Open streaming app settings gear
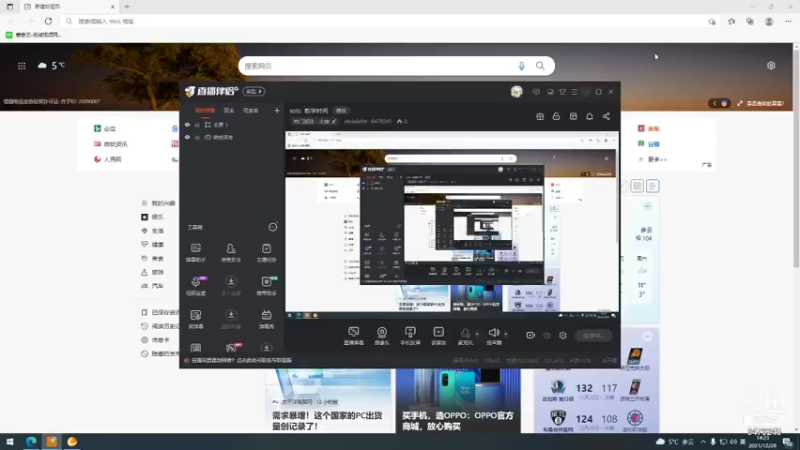 563,335
